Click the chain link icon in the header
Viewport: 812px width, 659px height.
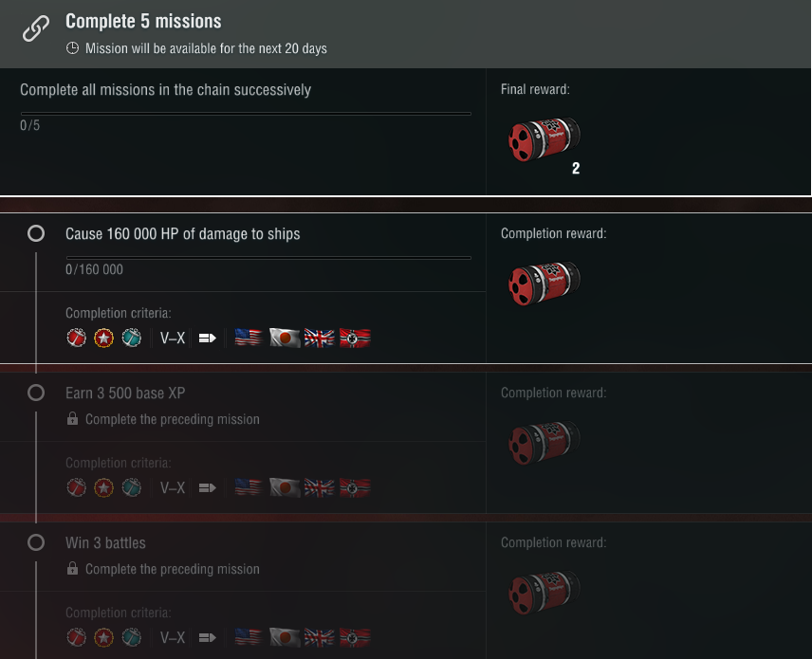pos(36,28)
